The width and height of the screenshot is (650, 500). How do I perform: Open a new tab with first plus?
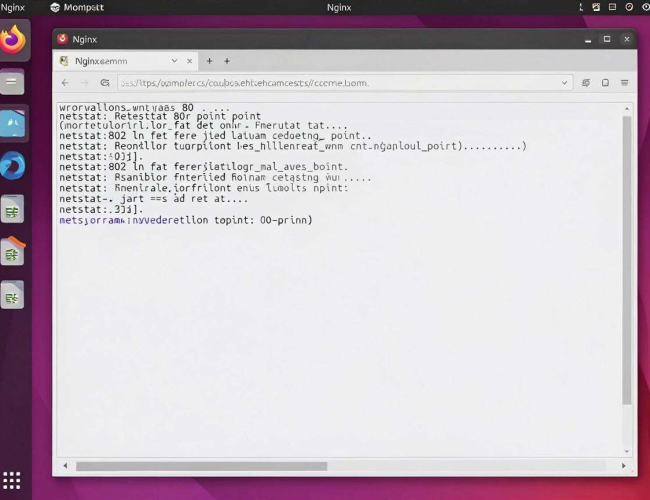tap(209, 61)
